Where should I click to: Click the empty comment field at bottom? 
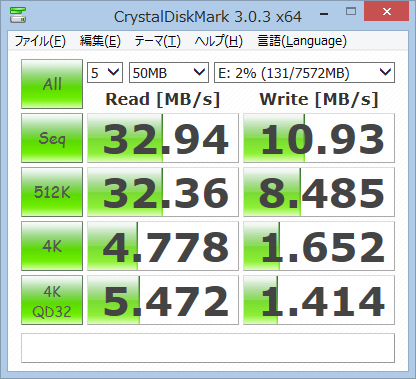pyautogui.click(x=208, y=348)
